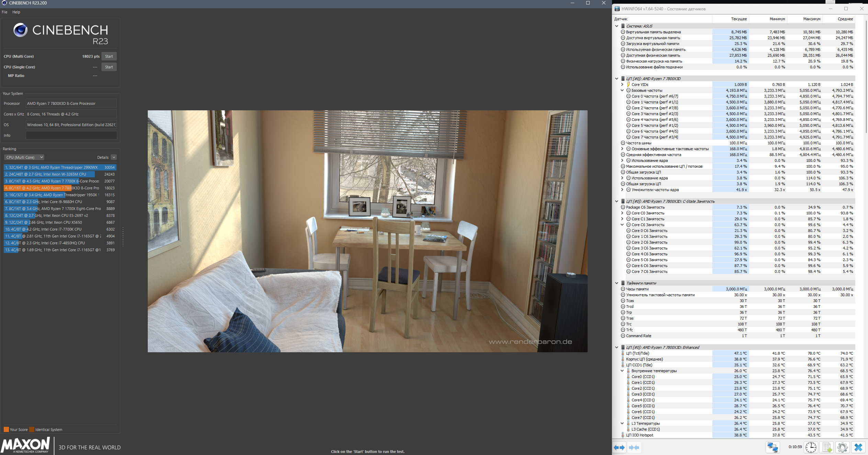Toggle the Details dropdown arrow in Ranking

[x=114, y=157]
